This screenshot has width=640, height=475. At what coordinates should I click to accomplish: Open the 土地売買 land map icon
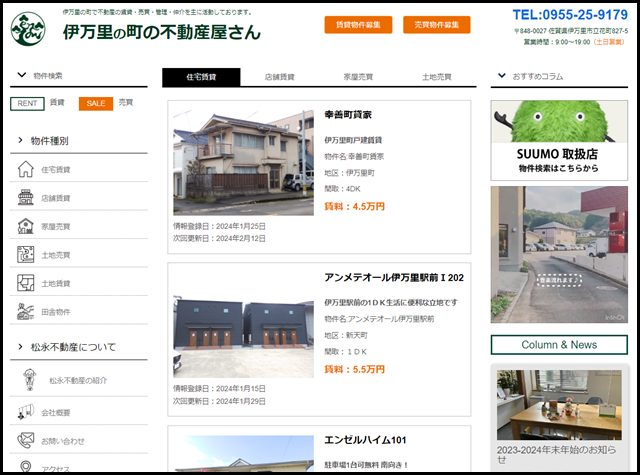pyautogui.click(x=25, y=255)
